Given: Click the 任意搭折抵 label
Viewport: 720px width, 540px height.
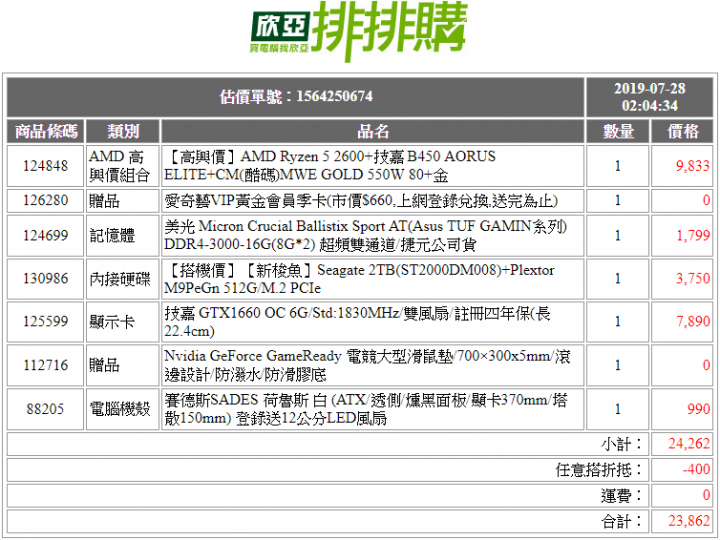Looking at the screenshot, I should (x=599, y=470).
